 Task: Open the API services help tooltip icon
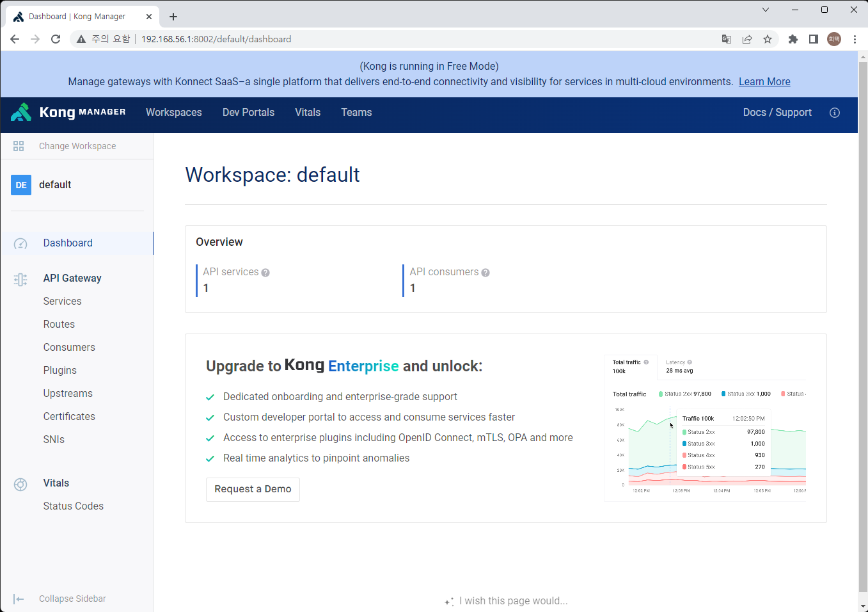click(265, 273)
